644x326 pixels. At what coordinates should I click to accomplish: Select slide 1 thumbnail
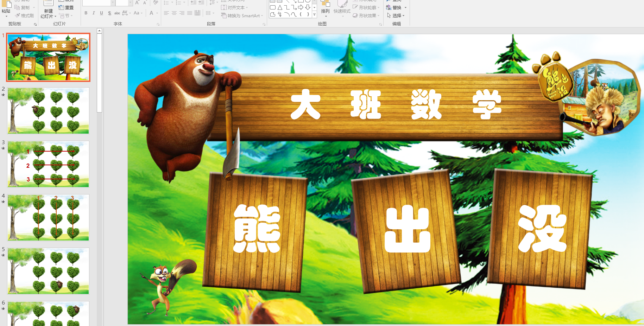(x=49, y=57)
